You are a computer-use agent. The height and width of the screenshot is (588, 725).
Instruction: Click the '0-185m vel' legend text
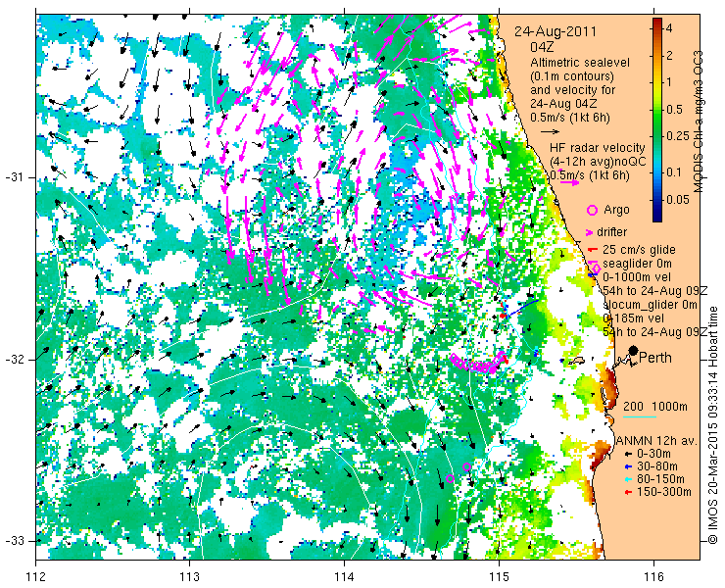coord(634,318)
